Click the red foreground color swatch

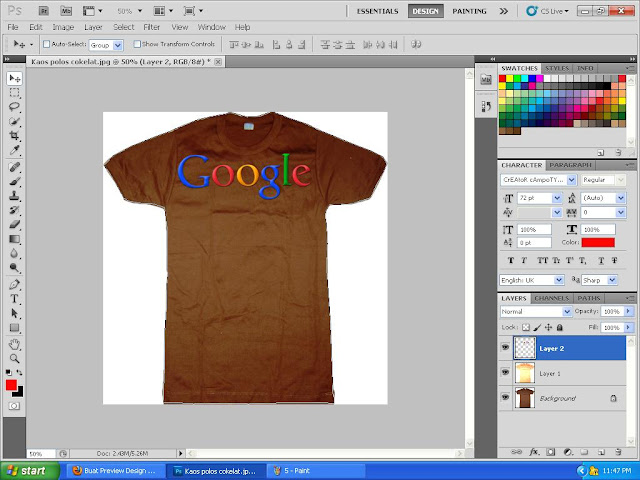[x=11, y=384]
